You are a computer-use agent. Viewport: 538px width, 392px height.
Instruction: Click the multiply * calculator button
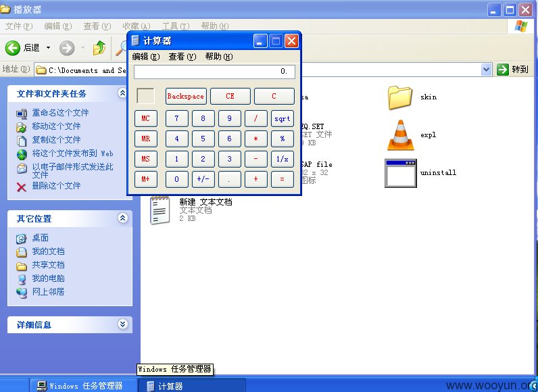point(256,139)
